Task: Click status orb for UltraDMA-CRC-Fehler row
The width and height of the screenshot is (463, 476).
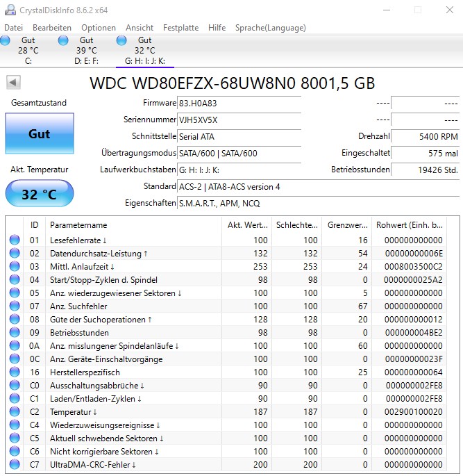Action: click(x=15, y=464)
